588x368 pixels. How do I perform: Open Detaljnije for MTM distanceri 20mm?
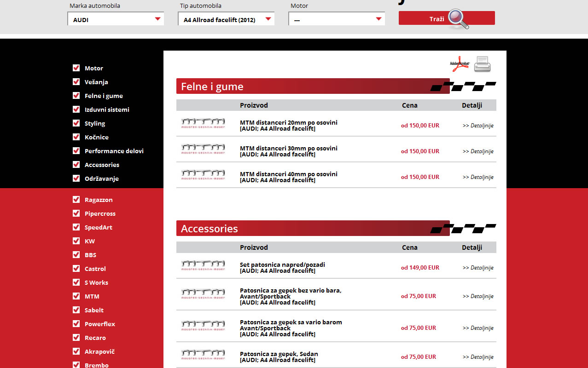(478, 126)
